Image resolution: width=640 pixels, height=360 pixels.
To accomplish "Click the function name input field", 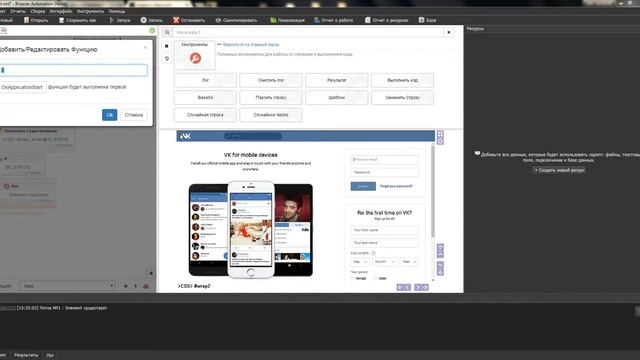I will pos(73,70).
